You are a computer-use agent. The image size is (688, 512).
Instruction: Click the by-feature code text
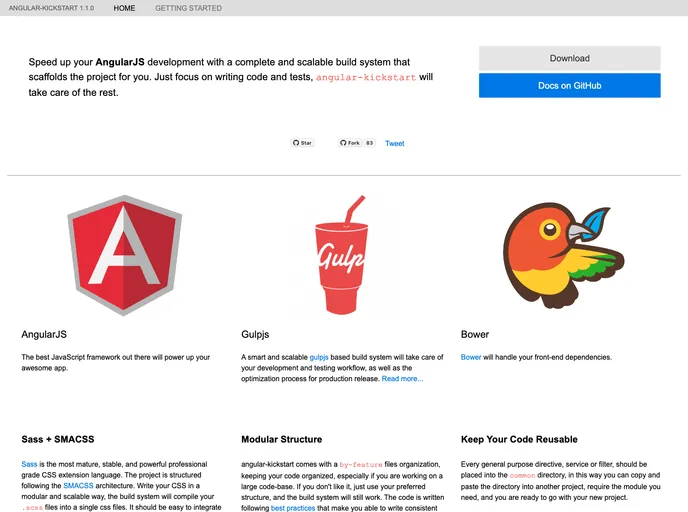pos(361,465)
